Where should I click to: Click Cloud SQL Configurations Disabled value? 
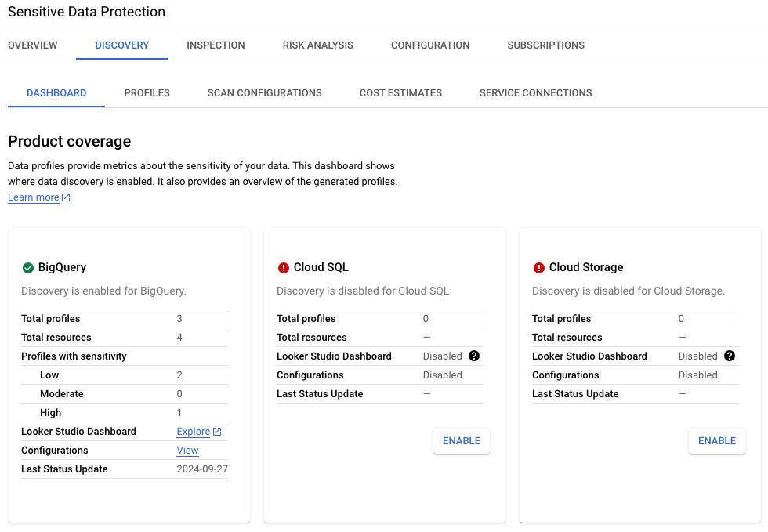pos(443,375)
